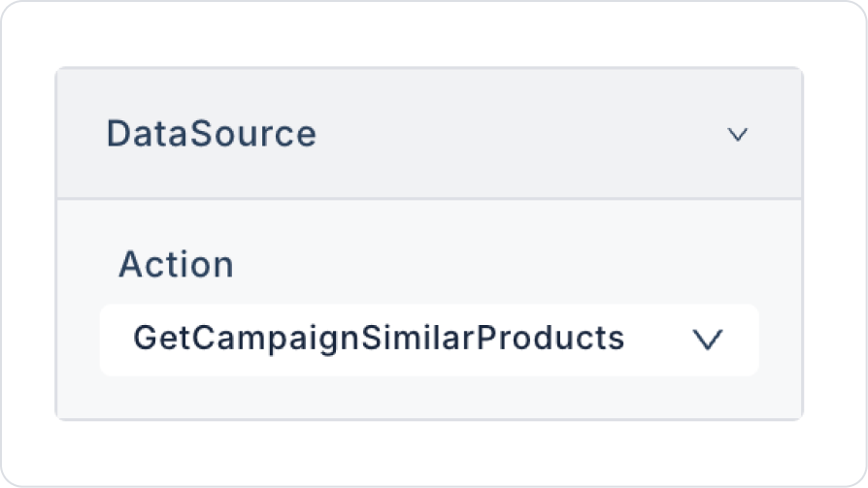The height and width of the screenshot is (488, 868).
Task: Click the DataSource header title
Action: coord(211,134)
